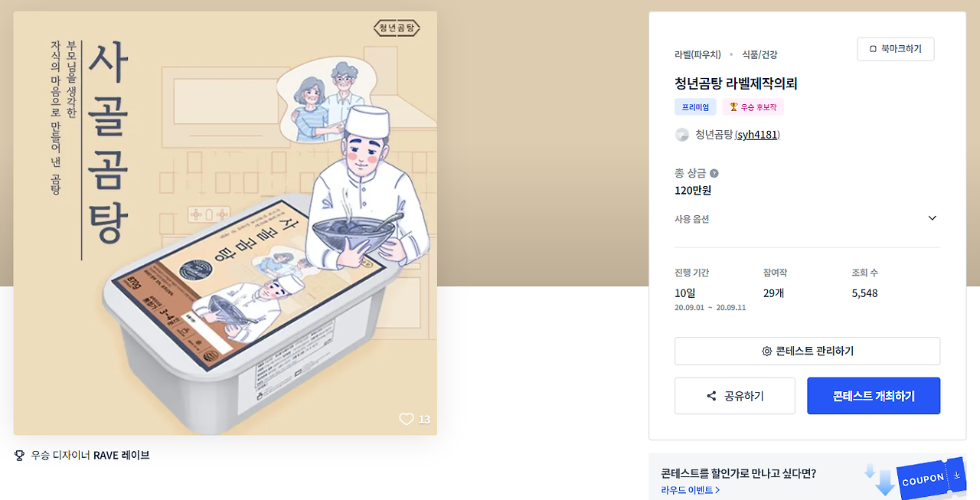Click the bookmark icon in 북마크하기 button
This screenshot has height=500, width=980.
point(873,49)
